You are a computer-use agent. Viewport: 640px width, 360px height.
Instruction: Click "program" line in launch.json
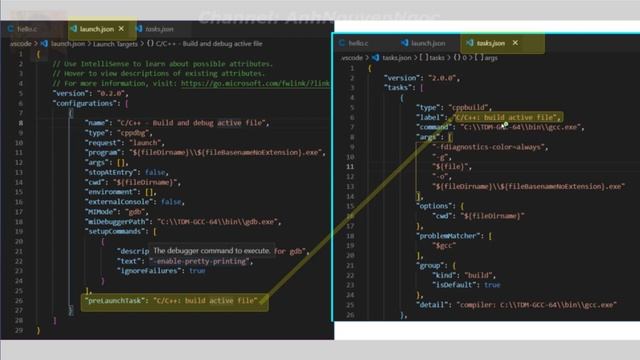pos(205,153)
